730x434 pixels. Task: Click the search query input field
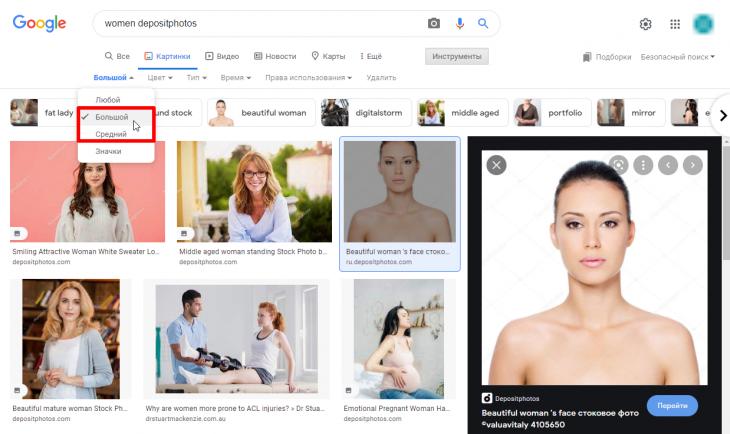tap(261, 23)
